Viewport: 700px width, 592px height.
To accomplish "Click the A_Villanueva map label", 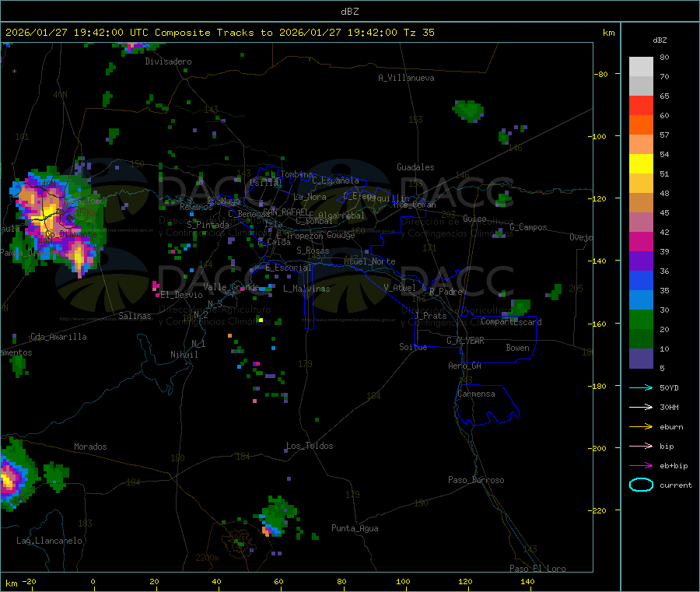I will click(406, 78).
